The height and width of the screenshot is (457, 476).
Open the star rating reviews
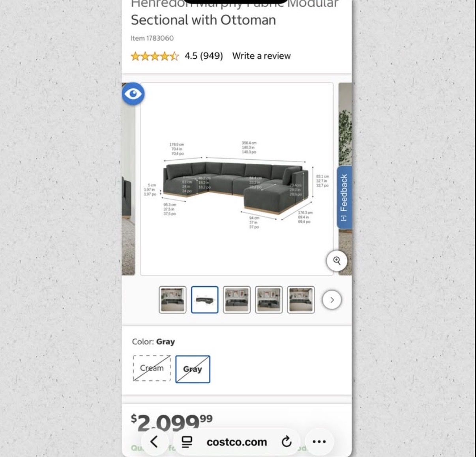pos(155,56)
